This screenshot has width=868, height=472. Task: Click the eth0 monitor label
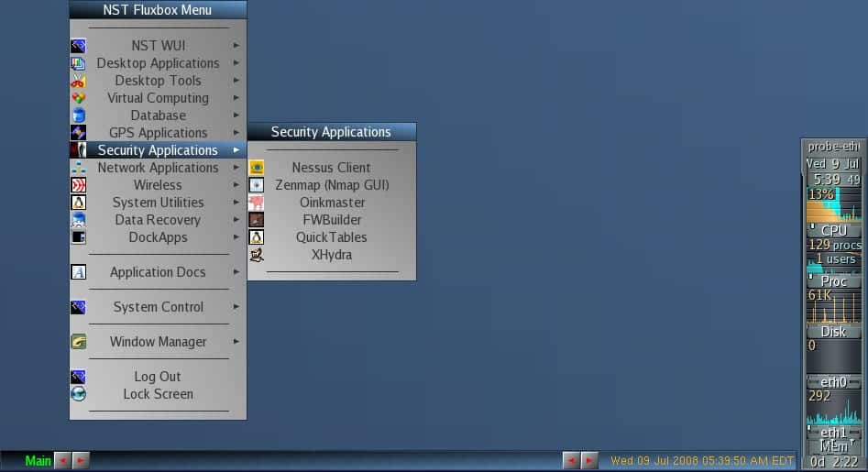[834, 382]
